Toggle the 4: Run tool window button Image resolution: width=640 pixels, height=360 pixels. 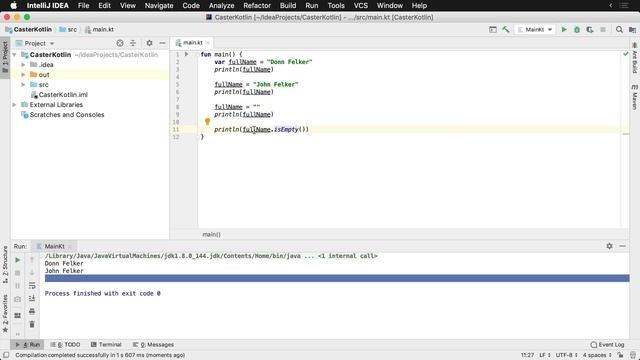[x=28, y=344]
